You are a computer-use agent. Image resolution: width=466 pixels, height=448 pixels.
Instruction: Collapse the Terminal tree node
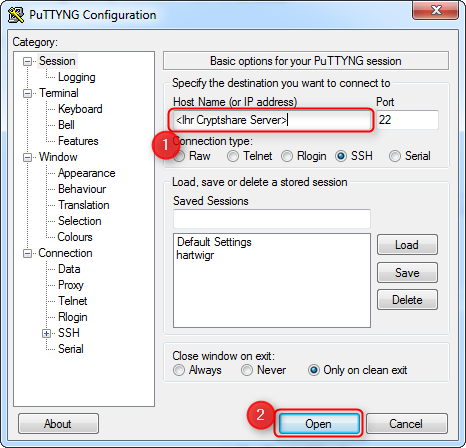click(27, 93)
